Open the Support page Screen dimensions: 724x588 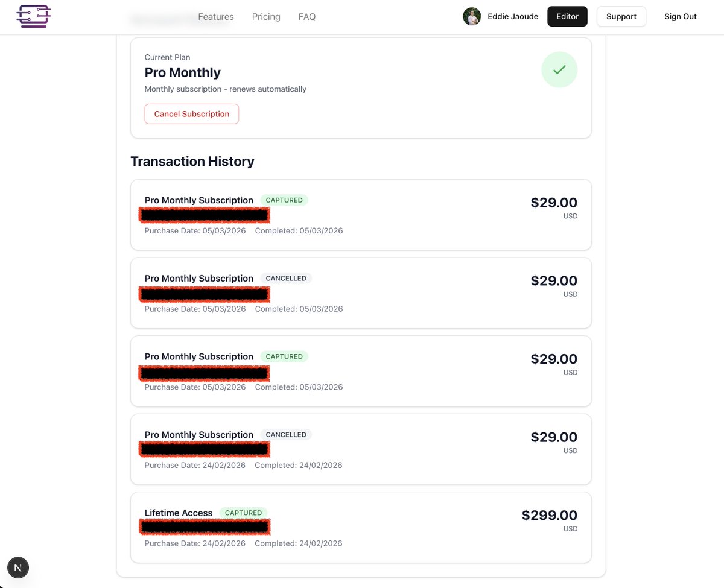[621, 16]
